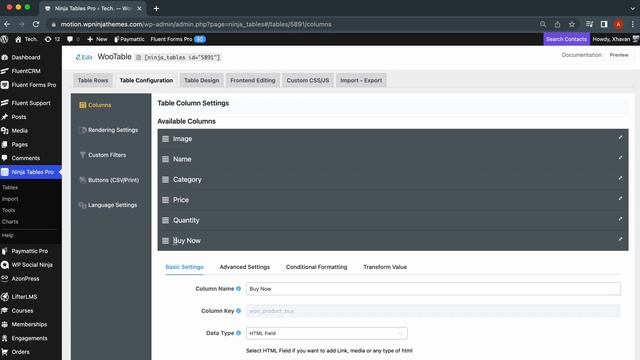Open the Table Design tab

tap(202, 80)
